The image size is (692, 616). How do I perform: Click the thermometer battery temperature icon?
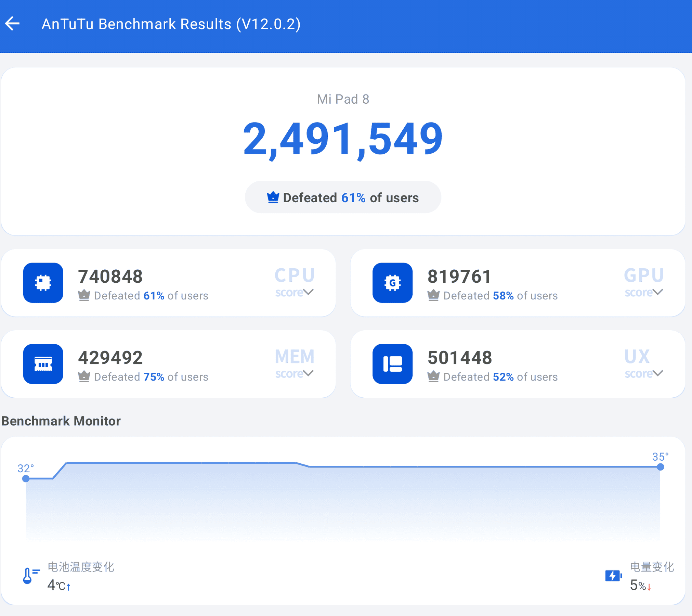click(30, 575)
